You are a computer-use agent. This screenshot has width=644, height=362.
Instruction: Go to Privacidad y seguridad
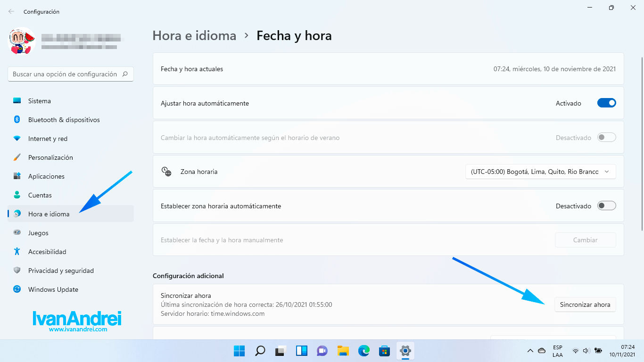coord(71,271)
